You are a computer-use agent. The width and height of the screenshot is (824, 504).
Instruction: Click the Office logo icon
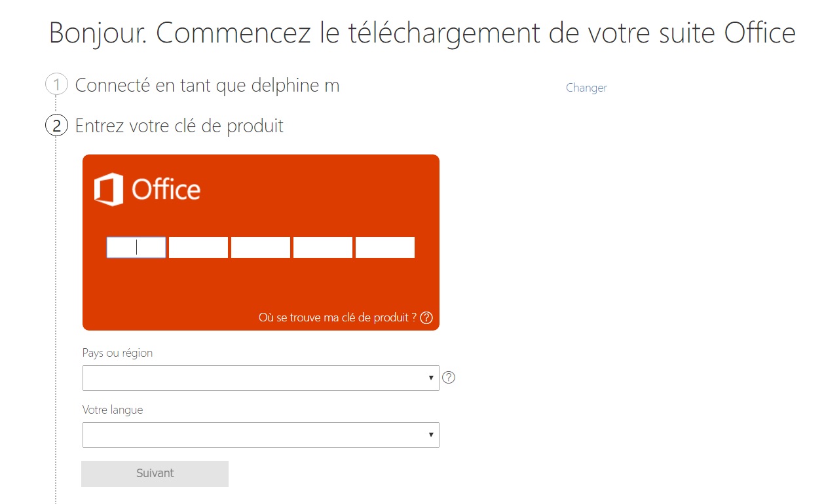click(109, 190)
